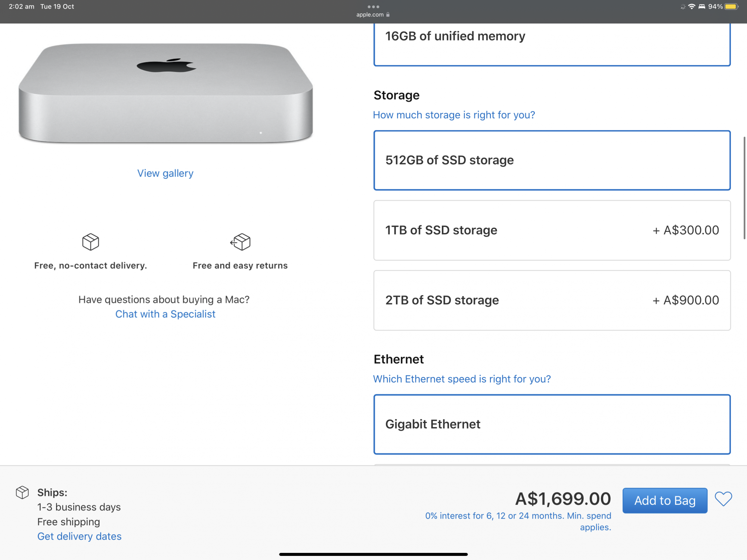747x560 pixels.
Task: Tap the A$1,699.00 total price
Action: [x=563, y=499]
